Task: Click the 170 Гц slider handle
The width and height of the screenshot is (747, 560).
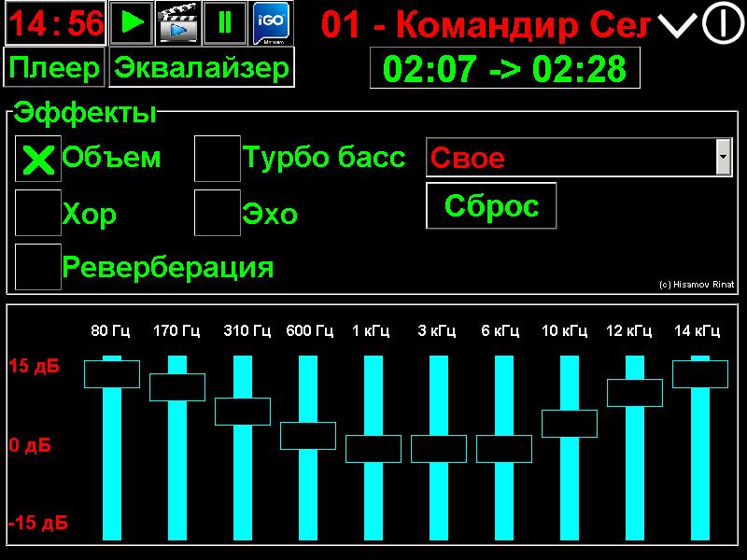Action: [177, 387]
